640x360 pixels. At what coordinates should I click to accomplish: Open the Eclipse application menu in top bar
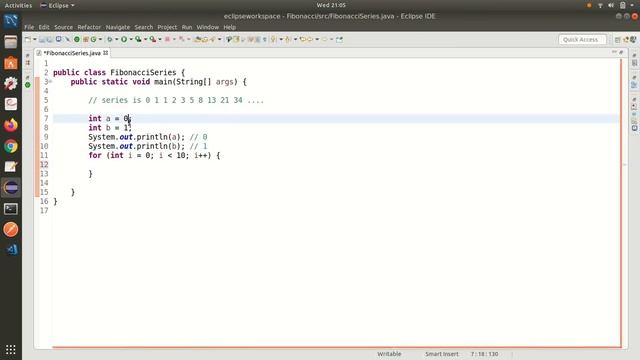click(x=58, y=5)
